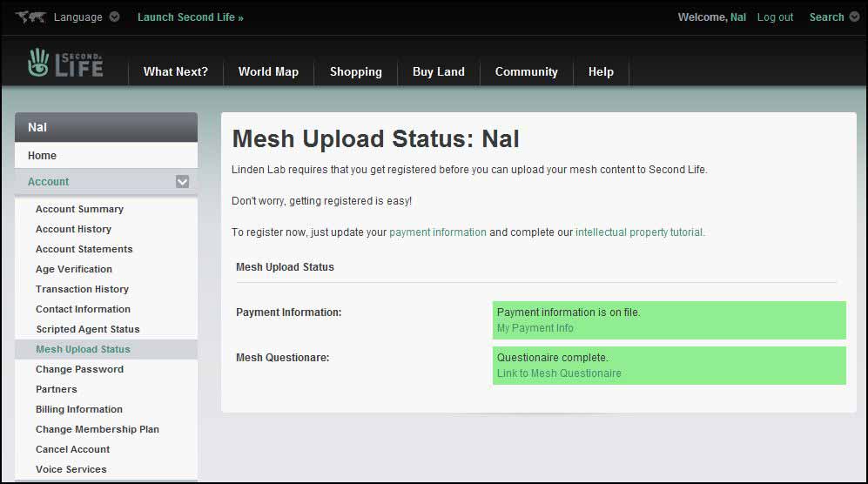Viewport: 868px width, 484px height.
Task: Log out of the account
Action: click(775, 17)
